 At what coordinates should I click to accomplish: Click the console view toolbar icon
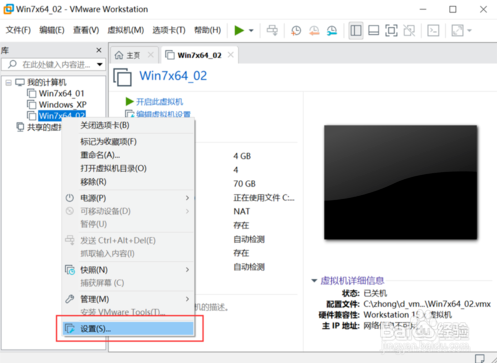pyautogui.click(x=433, y=30)
